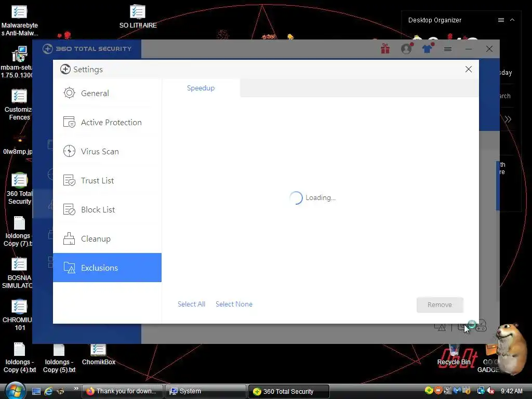This screenshot has height=399, width=532.
Task: Launch Internet Explorer from quick launch
Action: point(48,391)
